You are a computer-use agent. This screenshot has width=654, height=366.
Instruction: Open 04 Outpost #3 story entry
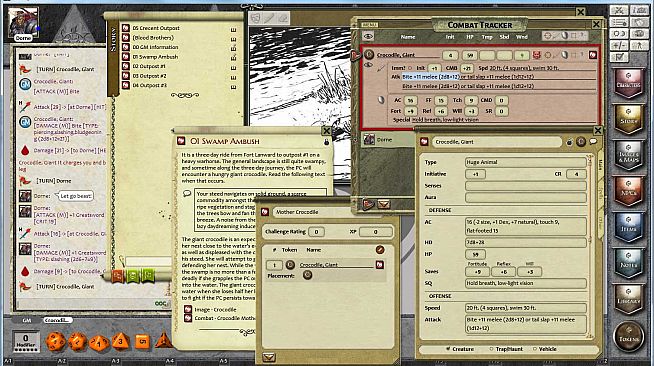click(149, 85)
